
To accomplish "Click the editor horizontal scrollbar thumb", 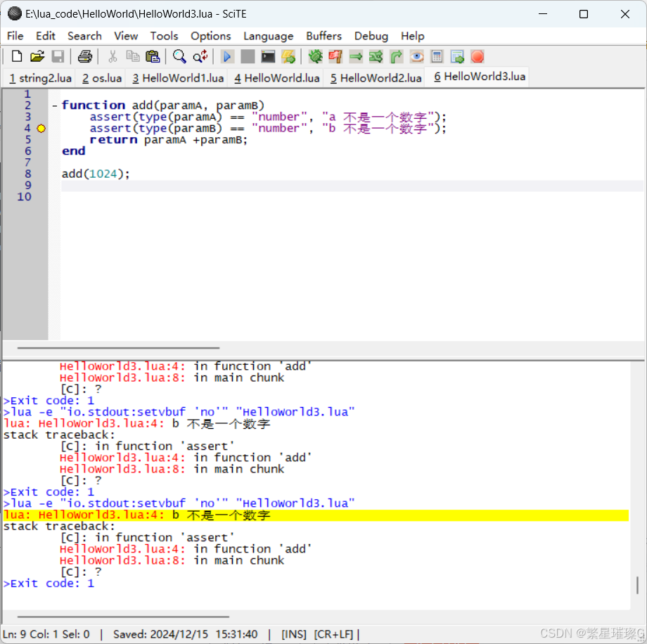I will tap(118, 348).
